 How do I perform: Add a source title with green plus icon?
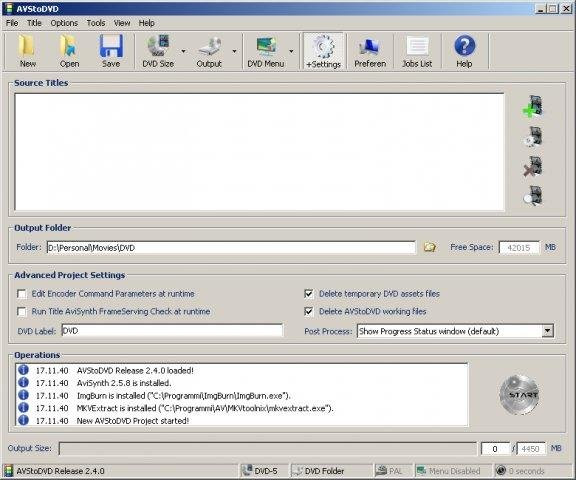tap(533, 107)
